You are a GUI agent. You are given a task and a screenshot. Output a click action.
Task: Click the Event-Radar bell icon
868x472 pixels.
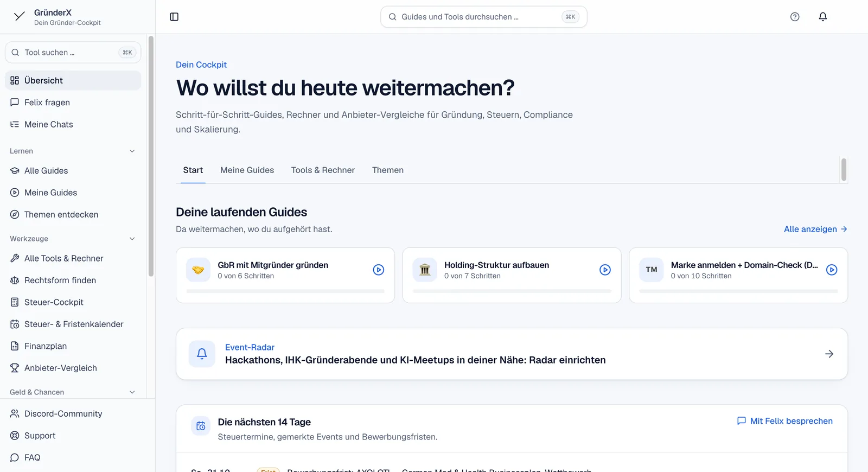202,354
